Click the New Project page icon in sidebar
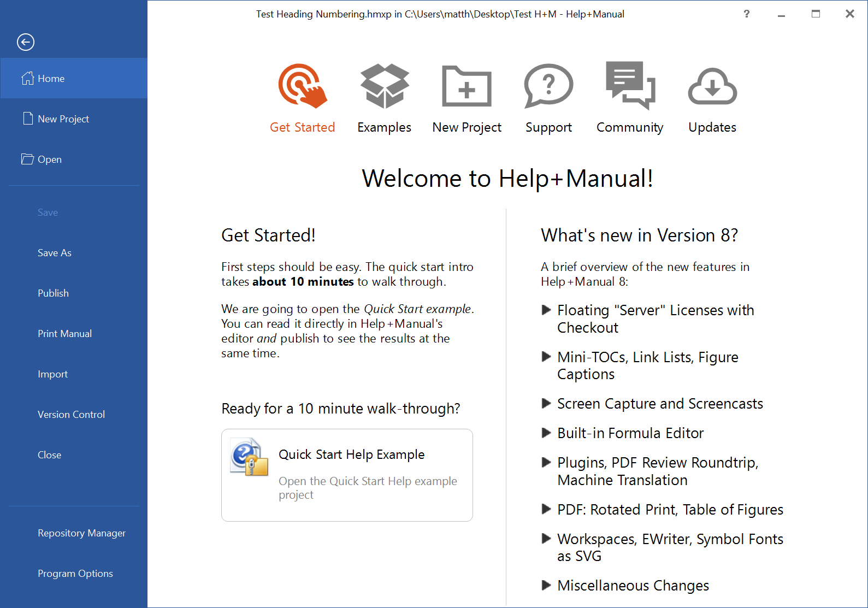 (x=28, y=119)
